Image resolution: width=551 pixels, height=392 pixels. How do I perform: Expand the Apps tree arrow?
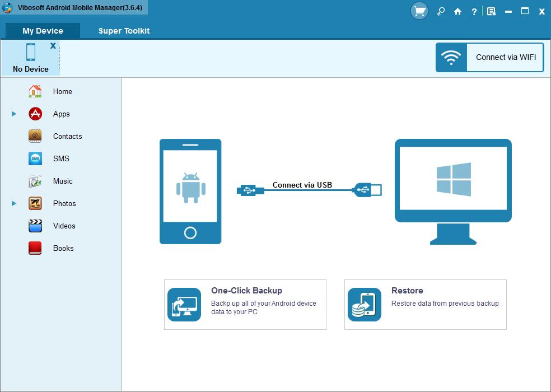tap(13, 114)
